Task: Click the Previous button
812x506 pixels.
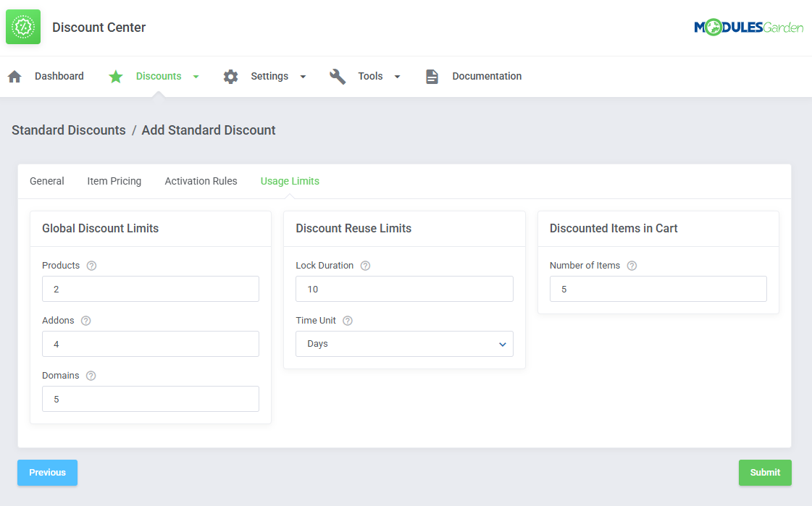Action: click(47, 473)
